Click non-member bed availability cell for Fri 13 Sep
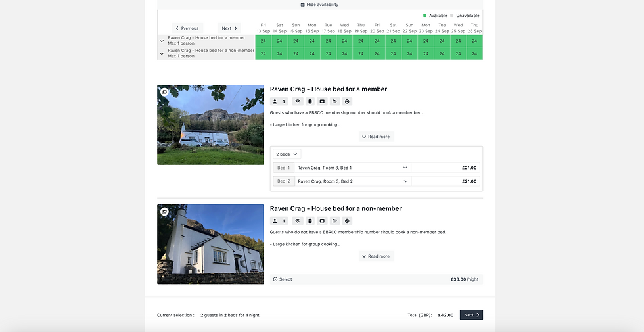The width and height of the screenshot is (644, 332). pyautogui.click(x=264, y=53)
